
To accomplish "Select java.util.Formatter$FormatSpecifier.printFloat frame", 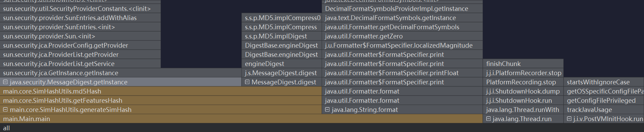I will [402, 73].
